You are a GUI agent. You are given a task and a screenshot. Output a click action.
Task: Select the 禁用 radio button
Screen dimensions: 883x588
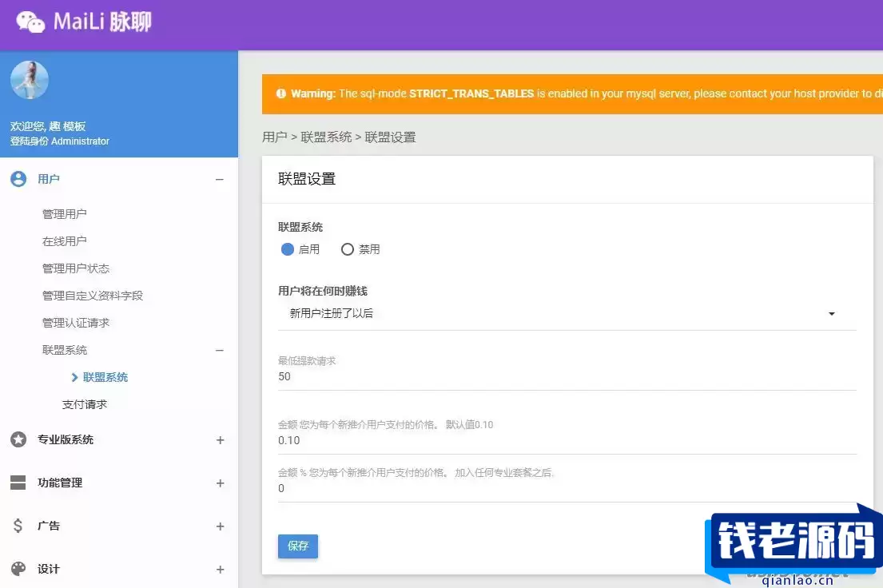[348, 249]
